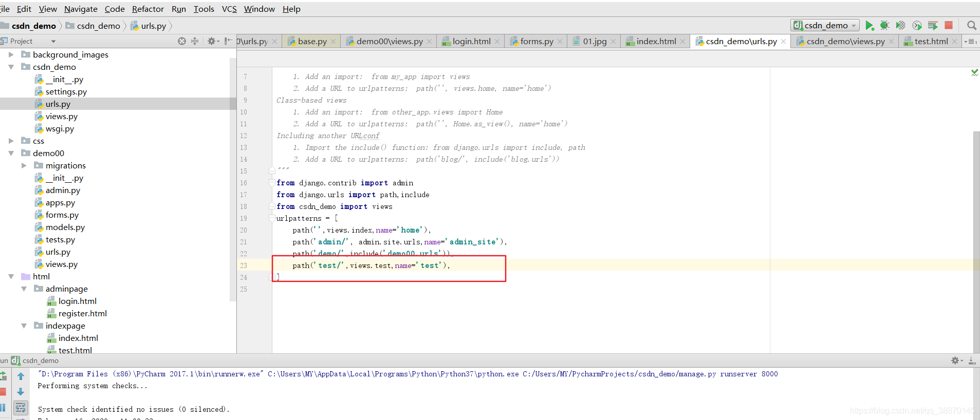This screenshot has height=420, width=980.
Task: Expand background_images folder
Action: pos(11,54)
